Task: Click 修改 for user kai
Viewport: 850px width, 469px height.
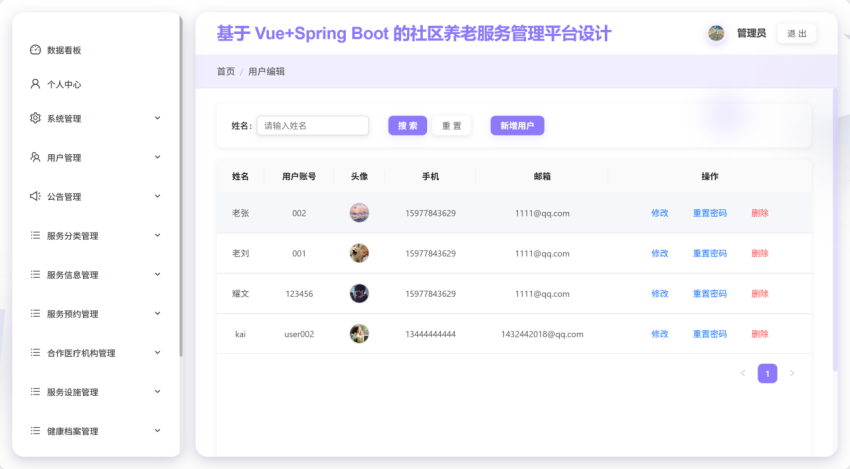Action: point(660,333)
